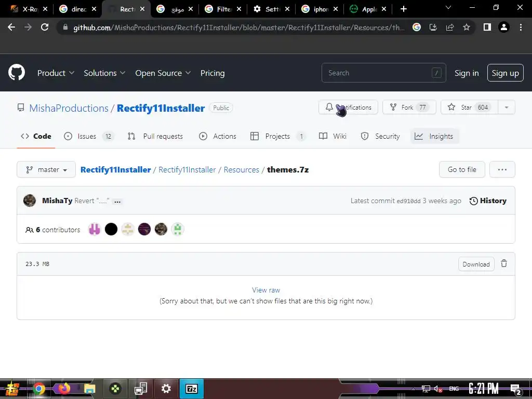
Task: Click MishaTy commit author avatar
Action: (x=30, y=201)
